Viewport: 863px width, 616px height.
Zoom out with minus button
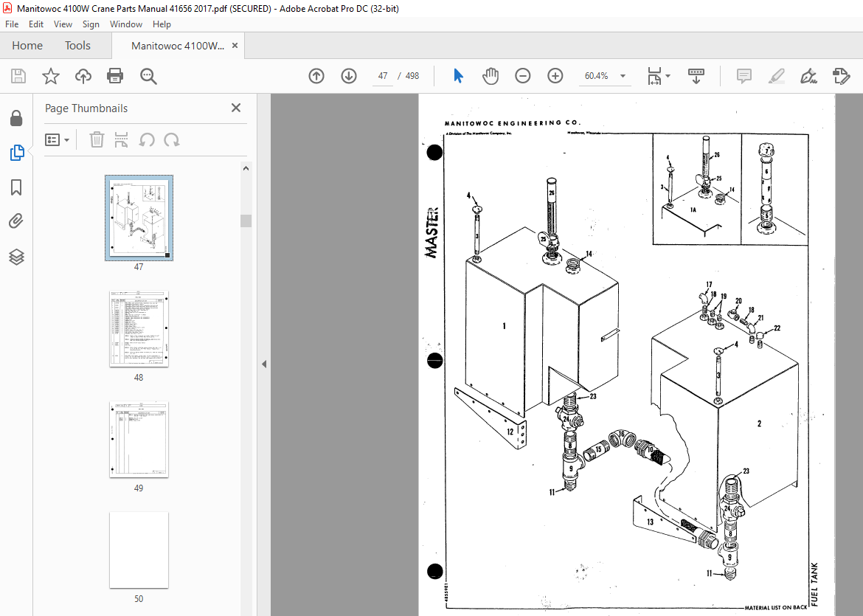[x=522, y=76]
